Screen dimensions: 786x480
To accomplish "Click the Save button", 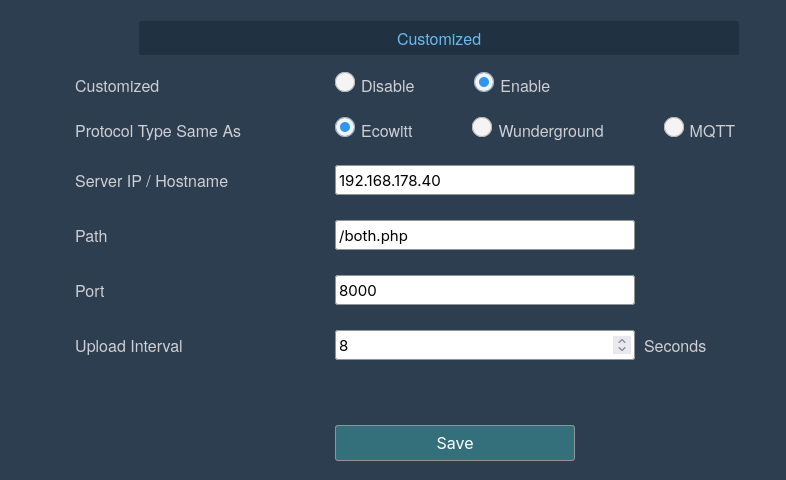I will 455,443.
